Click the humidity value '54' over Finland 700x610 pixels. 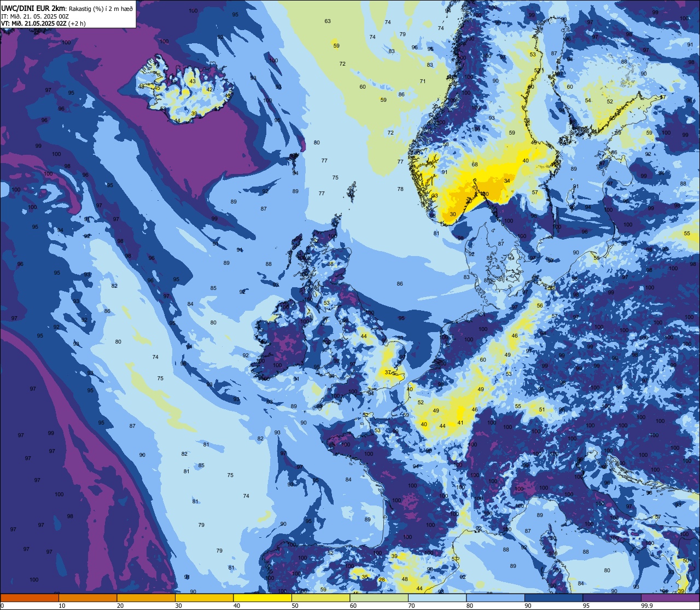588,101
